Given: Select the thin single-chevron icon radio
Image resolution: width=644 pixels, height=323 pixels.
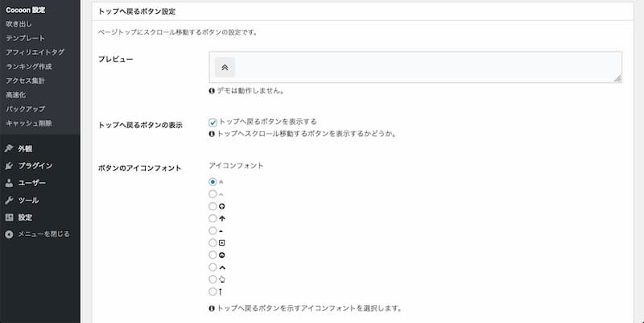Looking at the screenshot, I should pyautogui.click(x=213, y=194).
